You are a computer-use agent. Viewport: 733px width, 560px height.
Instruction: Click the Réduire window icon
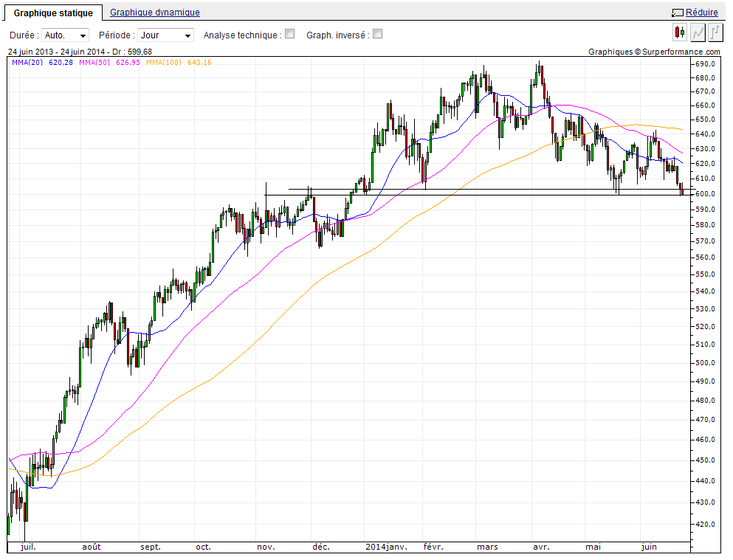(x=678, y=13)
